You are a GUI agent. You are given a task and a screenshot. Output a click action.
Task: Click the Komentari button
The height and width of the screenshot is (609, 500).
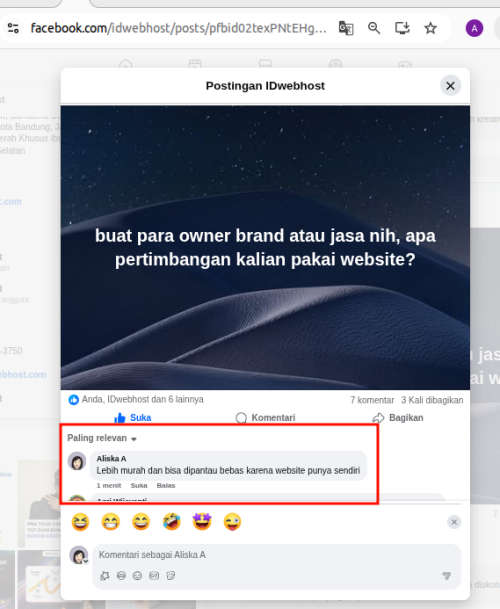tap(265, 418)
